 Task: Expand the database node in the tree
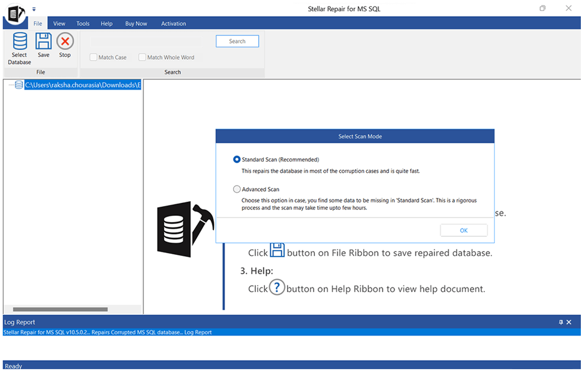[x=10, y=85]
